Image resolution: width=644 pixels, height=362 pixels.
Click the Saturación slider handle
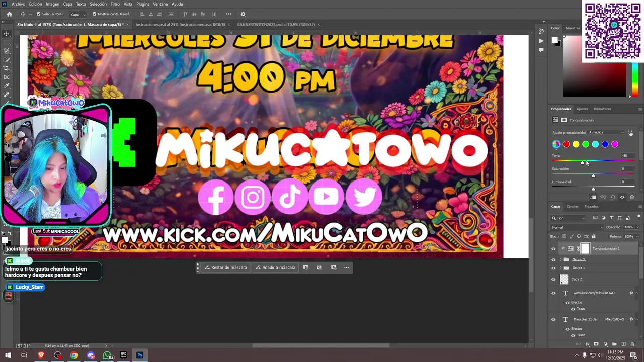click(593, 175)
